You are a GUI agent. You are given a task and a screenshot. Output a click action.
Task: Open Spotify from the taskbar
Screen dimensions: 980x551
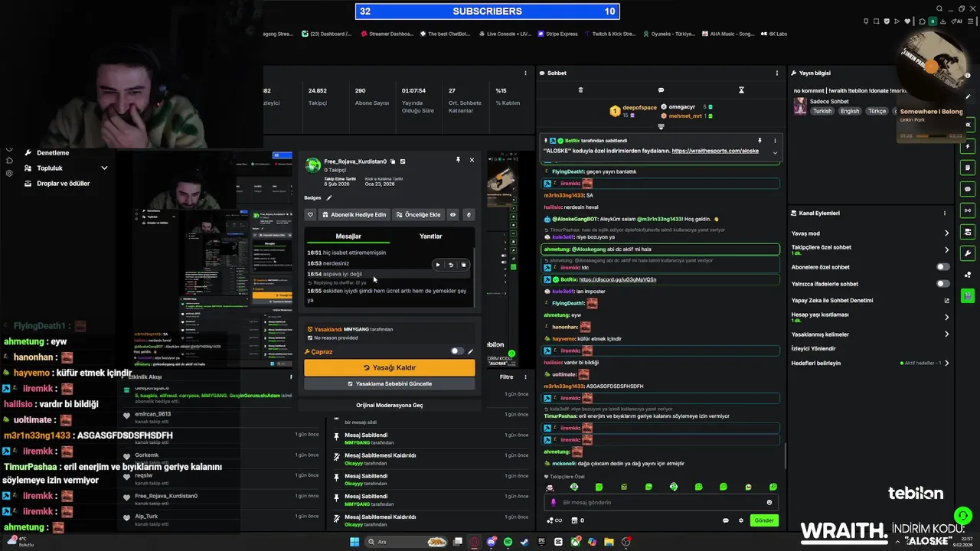point(508,542)
